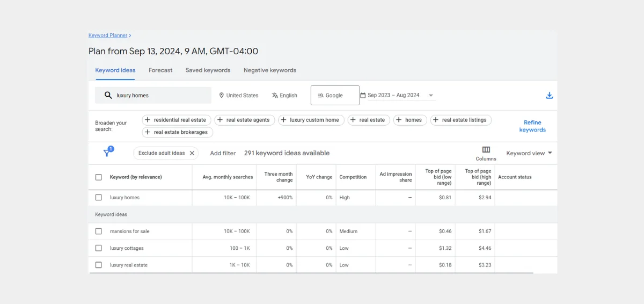Remove the Exclude adult ideas filter
This screenshot has height=304, width=644.
(x=192, y=153)
